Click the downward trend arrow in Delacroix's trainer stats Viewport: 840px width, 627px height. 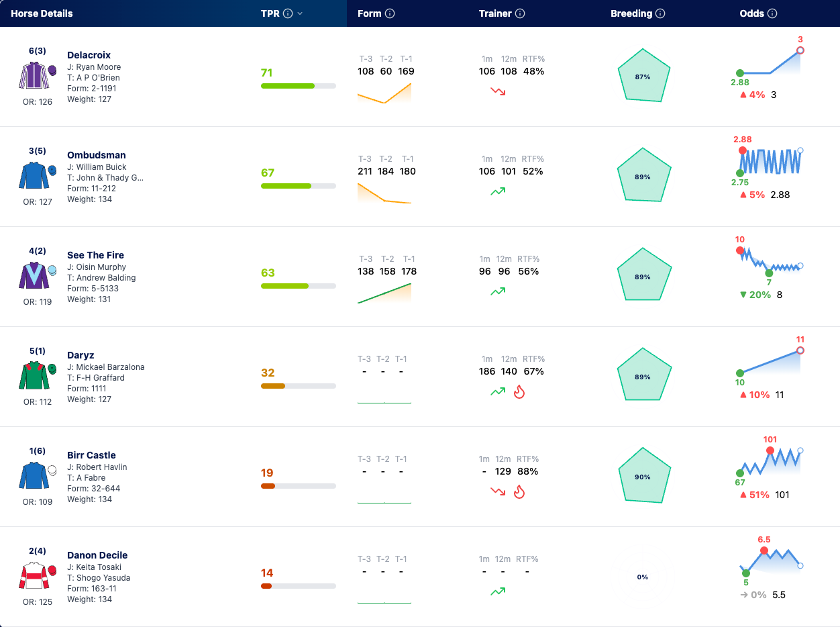pos(498,91)
